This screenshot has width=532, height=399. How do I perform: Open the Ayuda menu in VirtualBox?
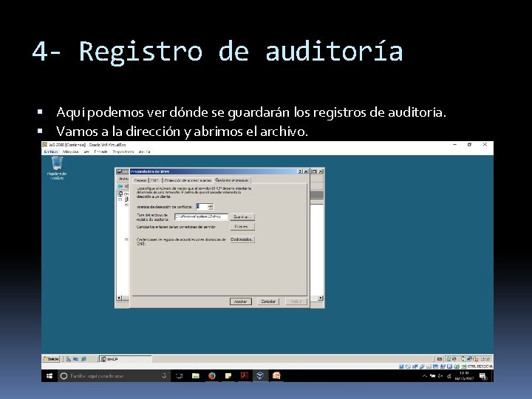click(x=144, y=151)
